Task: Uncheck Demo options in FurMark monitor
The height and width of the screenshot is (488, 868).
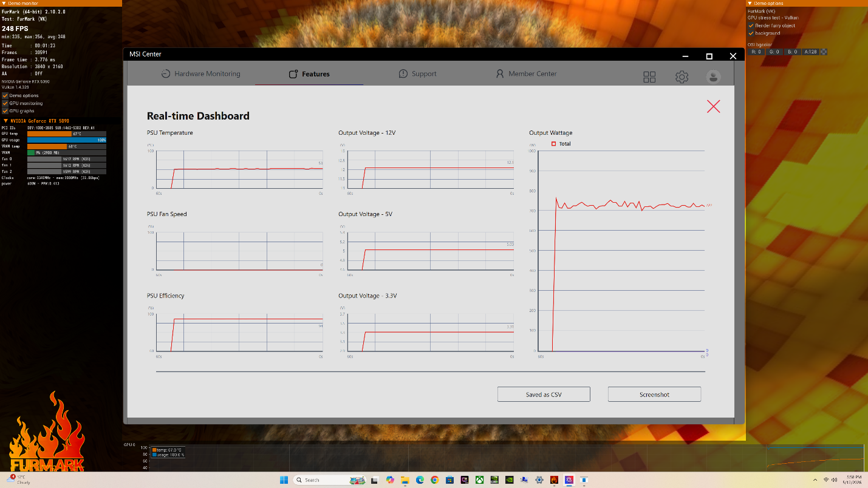Action: 5,95
